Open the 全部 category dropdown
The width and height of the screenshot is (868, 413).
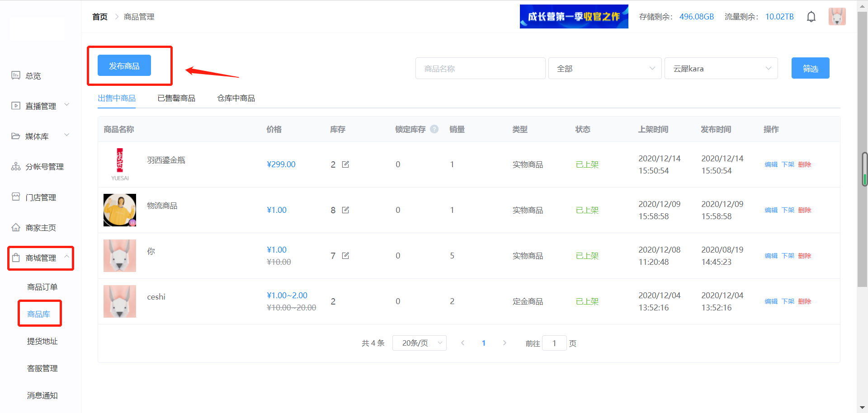tap(605, 68)
